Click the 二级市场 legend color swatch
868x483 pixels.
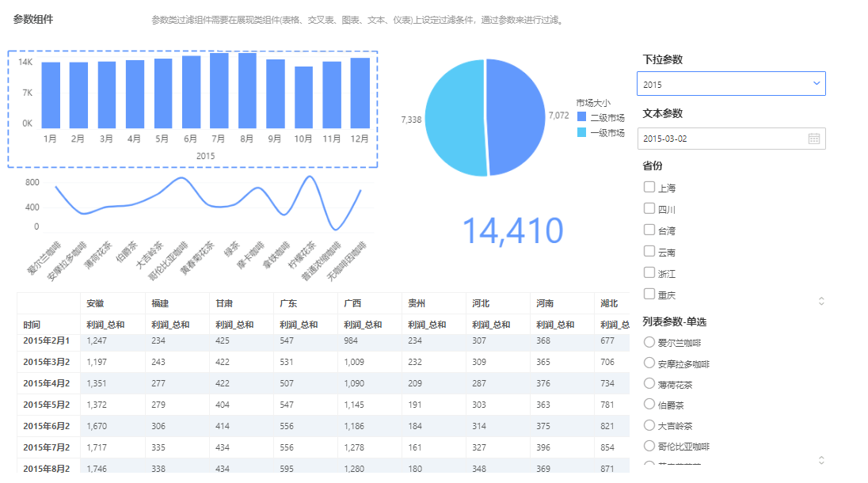[x=582, y=117]
